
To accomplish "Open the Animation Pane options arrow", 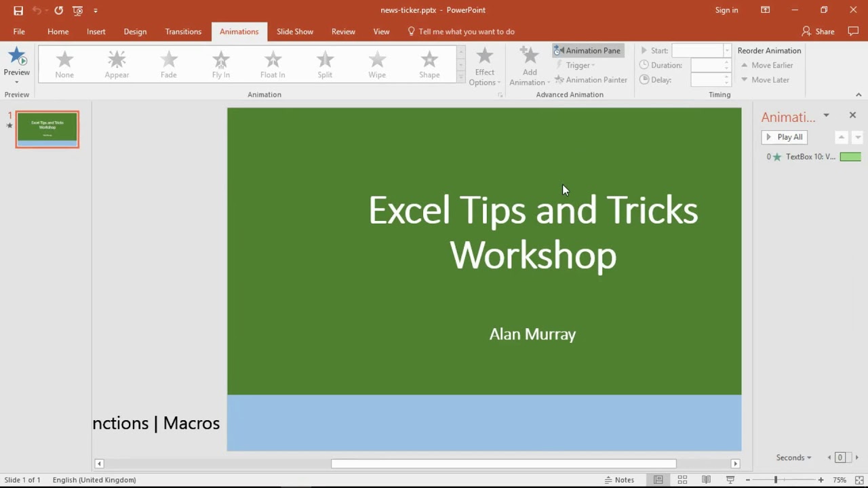I will (826, 116).
